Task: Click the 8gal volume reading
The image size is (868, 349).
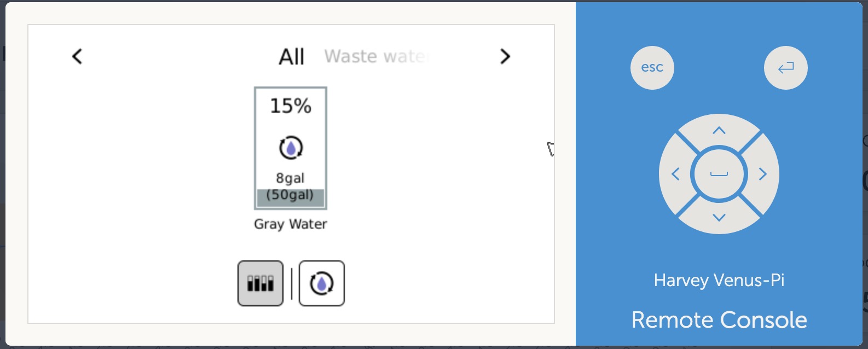Action: click(x=290, y=178)
